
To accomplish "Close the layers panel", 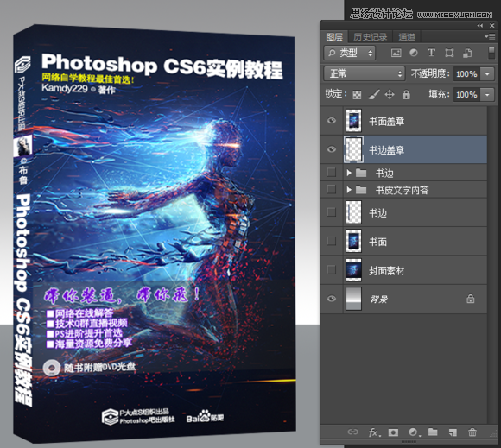I will (492, 26).
